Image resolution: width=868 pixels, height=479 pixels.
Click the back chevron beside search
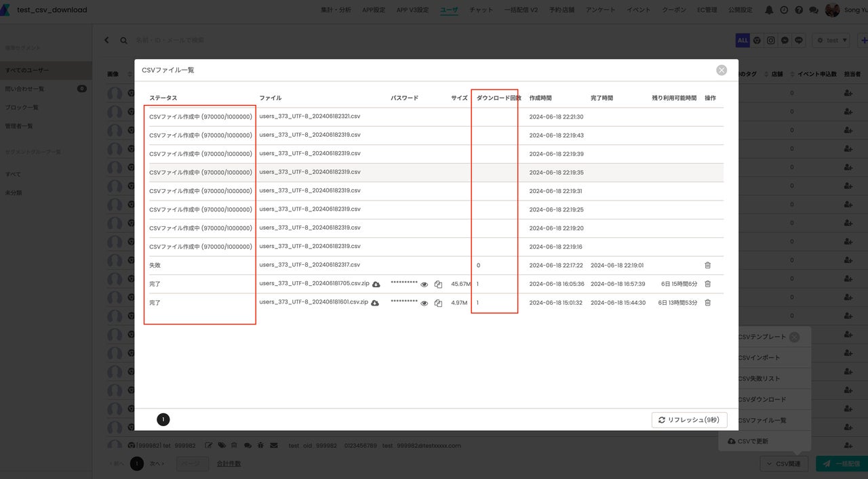pyautogui.click(x=106, y=41)
